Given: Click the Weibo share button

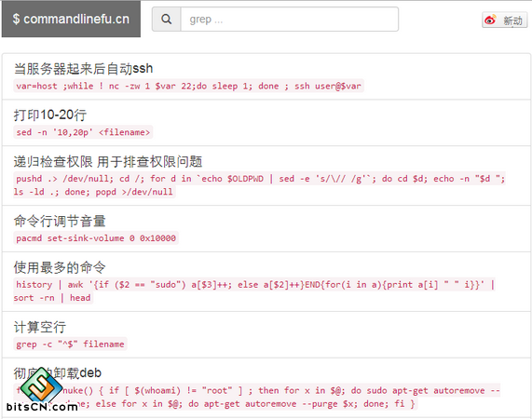Looking at the screenshot, I should click(x=505, y=20).
